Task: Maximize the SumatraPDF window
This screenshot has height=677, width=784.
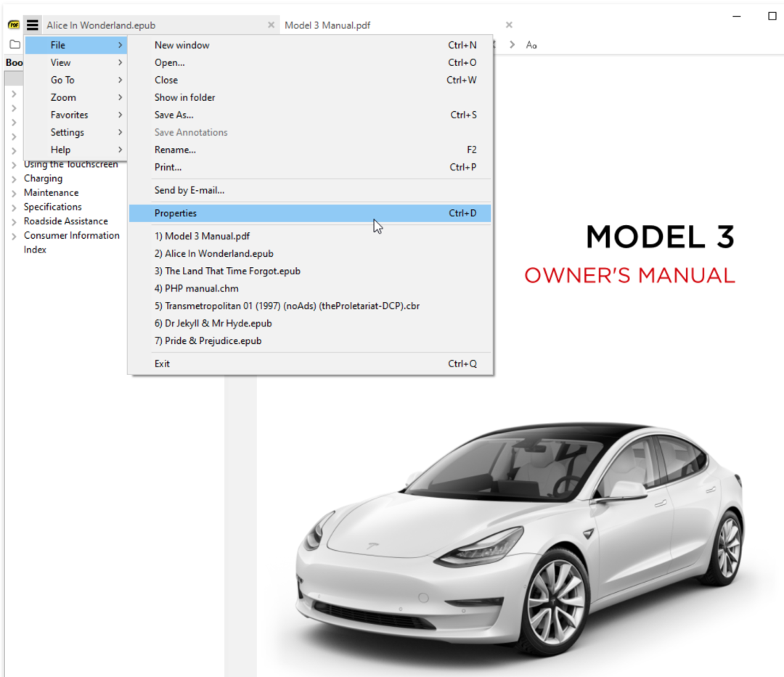Action: (772, 16)
